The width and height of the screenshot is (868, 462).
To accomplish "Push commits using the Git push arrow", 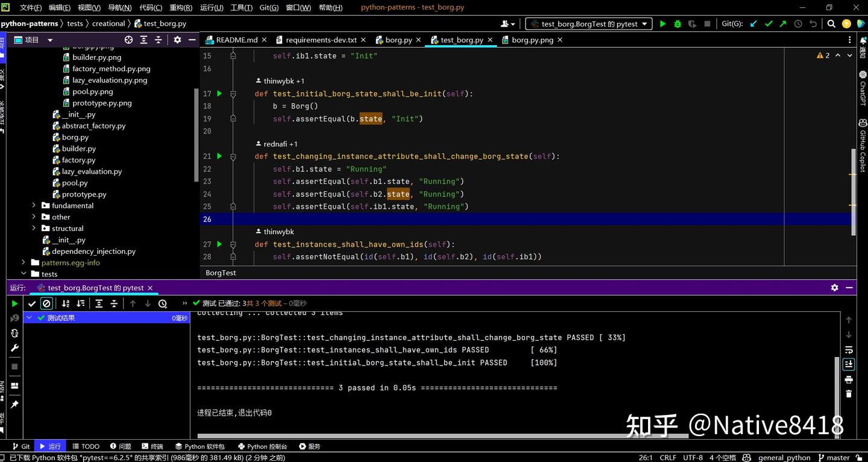I will click(x=782, y=24).
